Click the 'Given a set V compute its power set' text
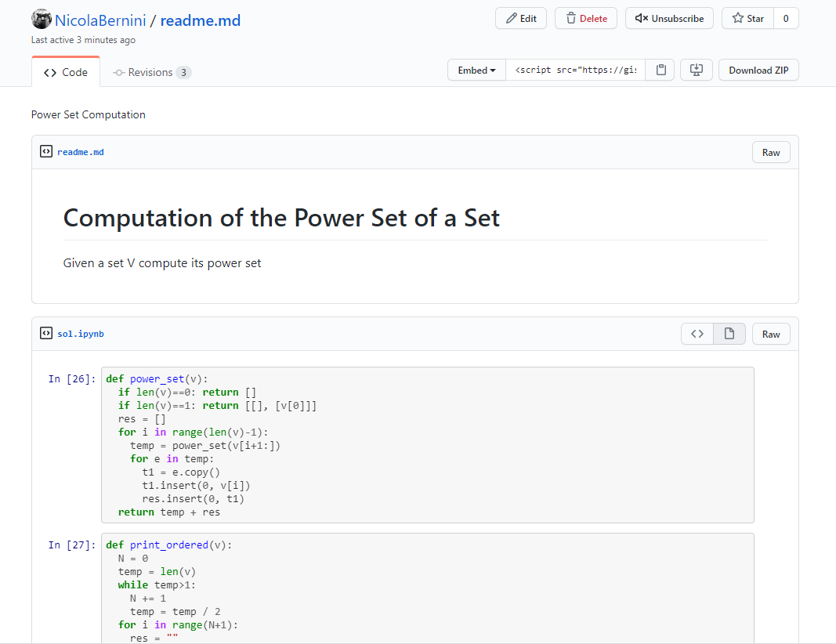The width and height of the screenshot is (836, 644). coord(162,263)
